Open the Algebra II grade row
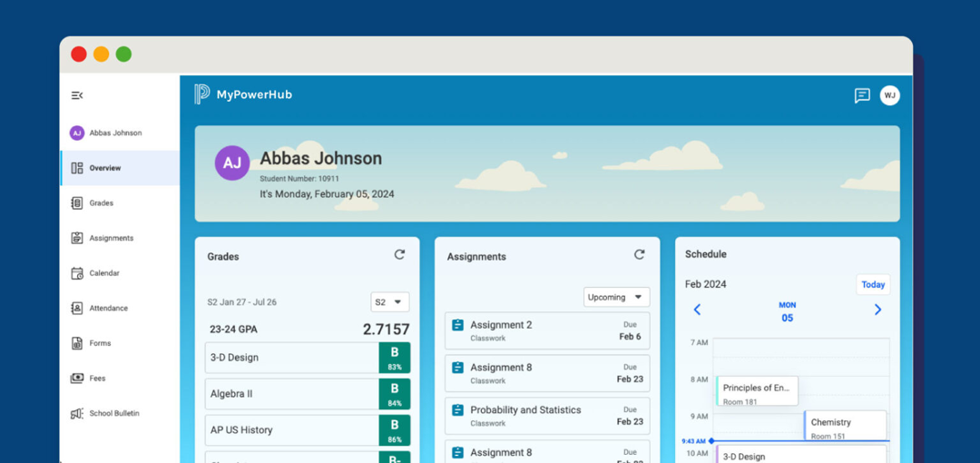 point(308,394)
